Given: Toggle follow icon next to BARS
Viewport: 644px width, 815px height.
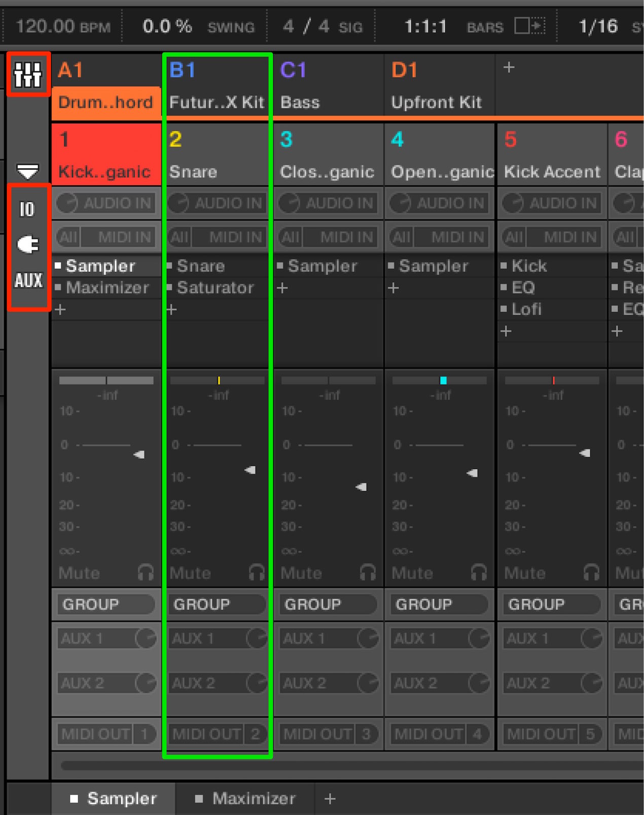Looking at the screenshot, I should click(x=530, y=25).
